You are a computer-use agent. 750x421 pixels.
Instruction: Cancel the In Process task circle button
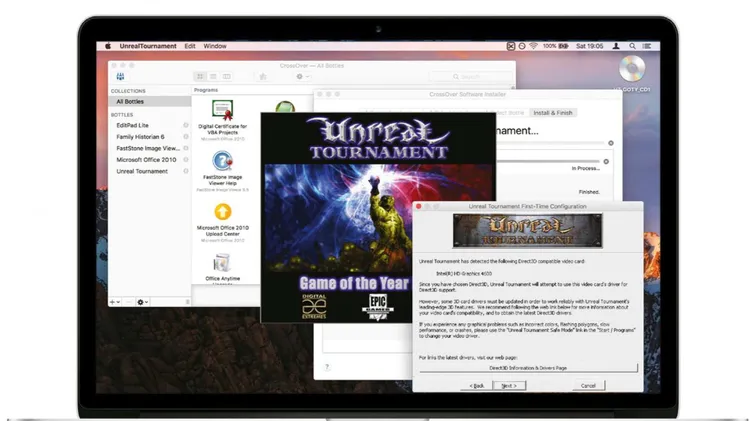606,162
